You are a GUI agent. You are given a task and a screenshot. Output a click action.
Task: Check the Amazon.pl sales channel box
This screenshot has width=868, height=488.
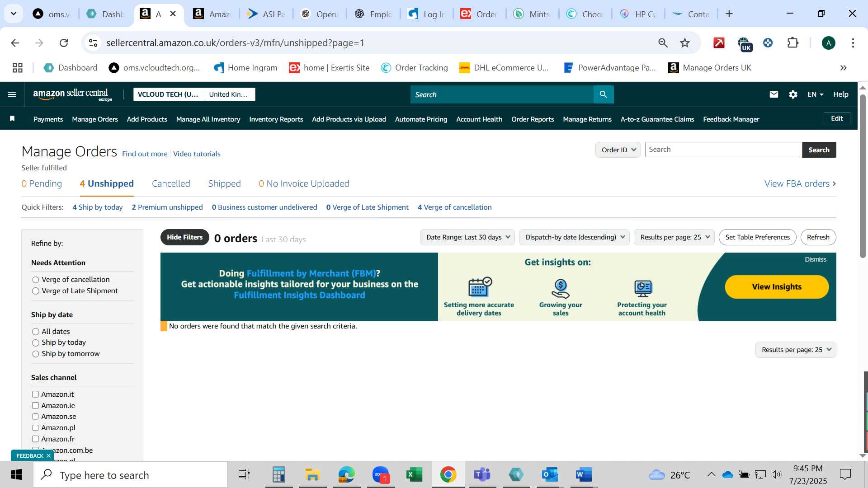[35, 428]
